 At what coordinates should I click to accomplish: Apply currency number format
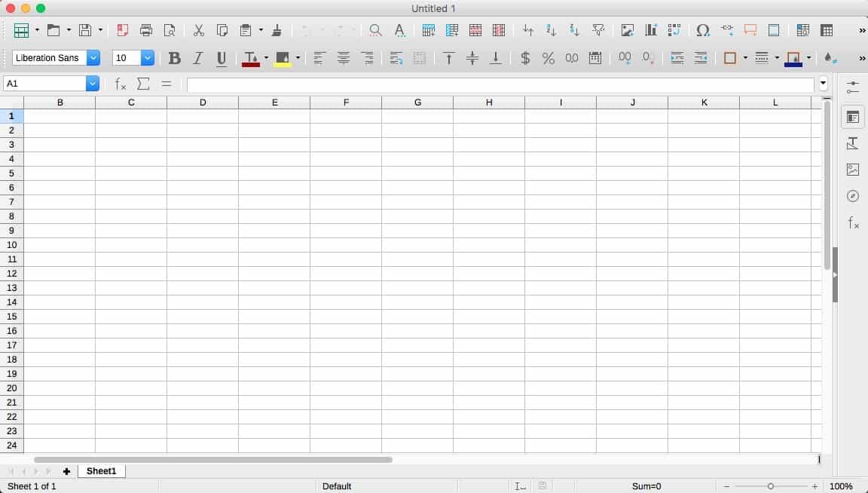pos(525,58)
